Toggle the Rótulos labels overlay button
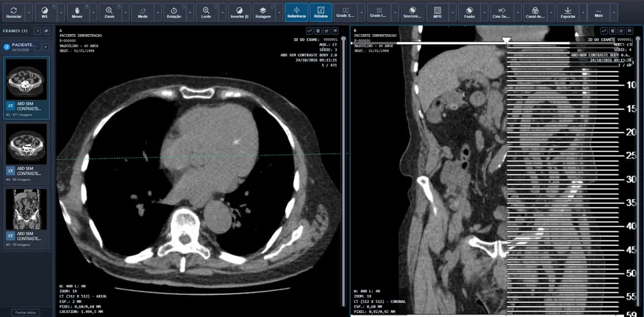 (x=321, y=12)
